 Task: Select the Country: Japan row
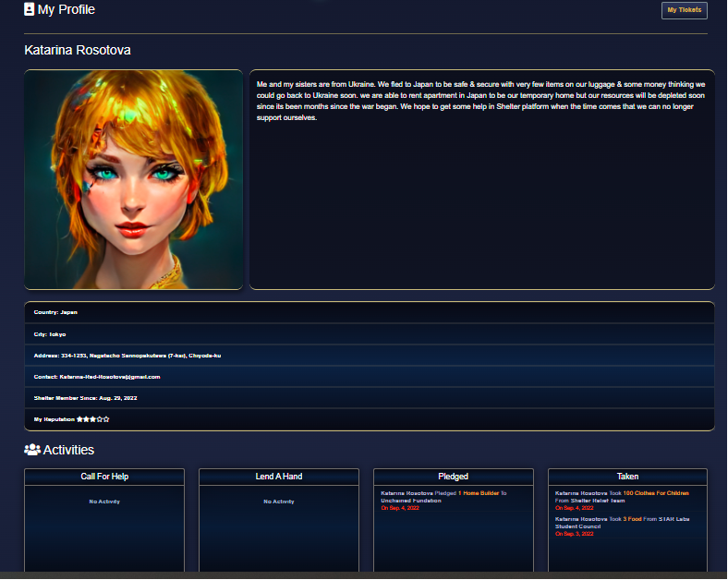[370, 312]
